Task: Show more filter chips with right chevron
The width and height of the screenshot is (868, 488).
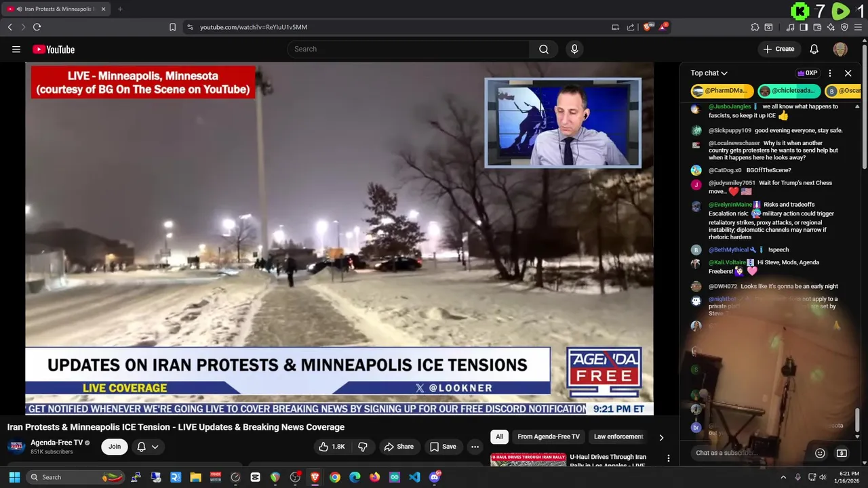Action: click(661, 437)
